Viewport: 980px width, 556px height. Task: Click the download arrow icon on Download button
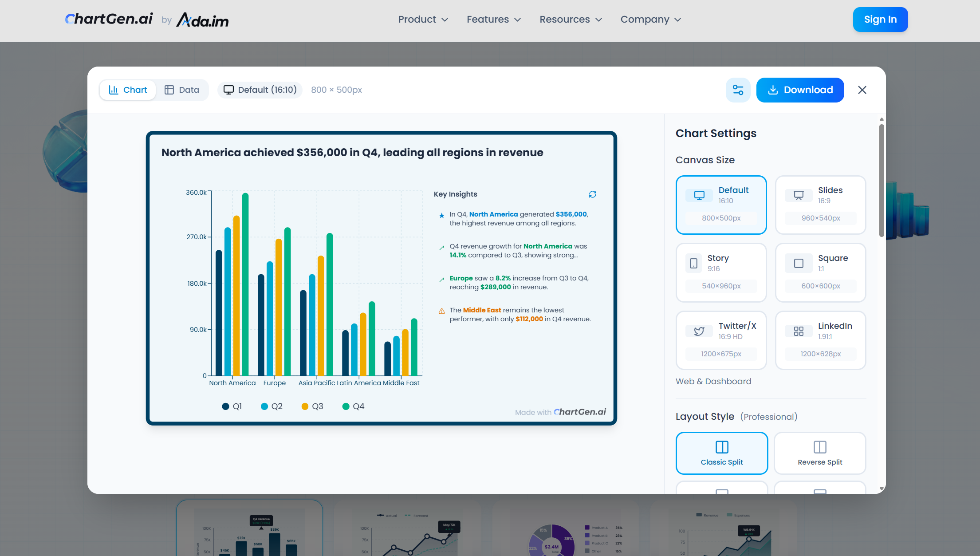[x=773, y=90]
